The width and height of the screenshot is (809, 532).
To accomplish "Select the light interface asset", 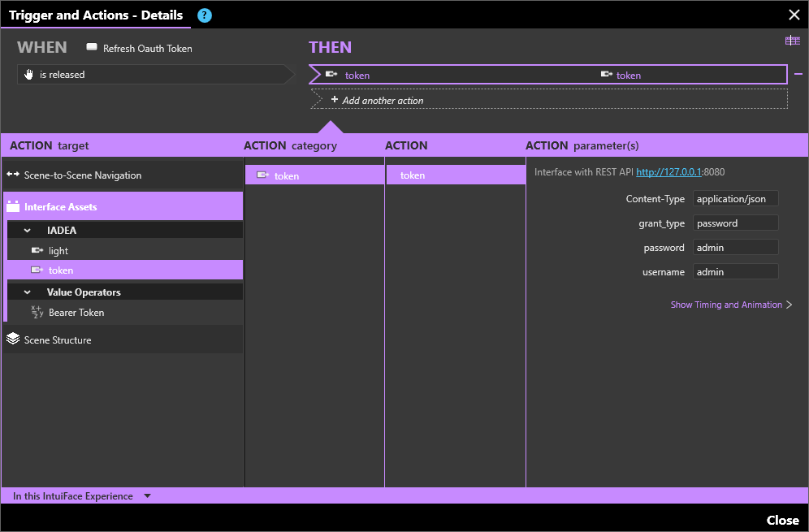I will [x=125, y=250].
